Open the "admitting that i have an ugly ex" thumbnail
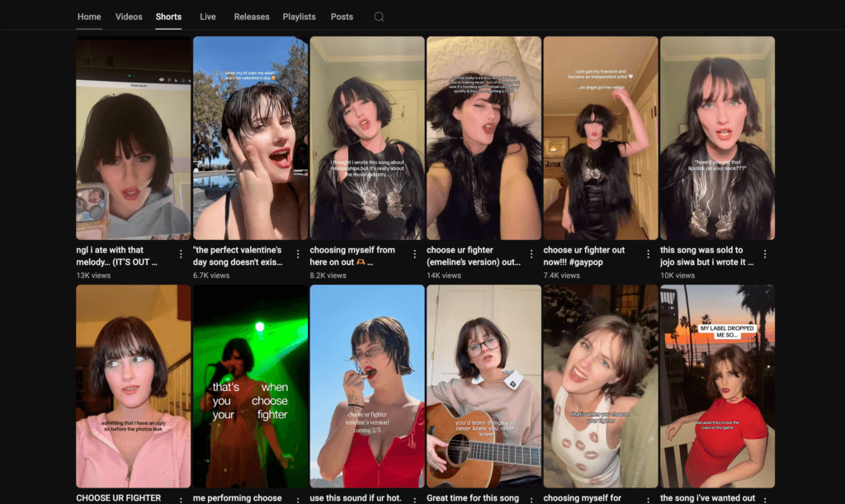Screen dimensions: 845x504 [133, 386]
